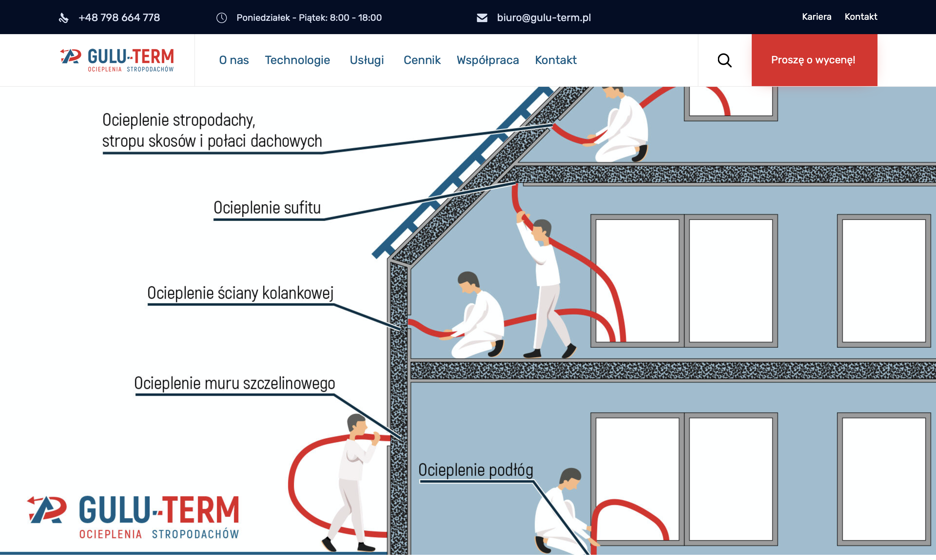
Task: Open Kontakt link in the top dark bar
Action: (x=861, y=17)
